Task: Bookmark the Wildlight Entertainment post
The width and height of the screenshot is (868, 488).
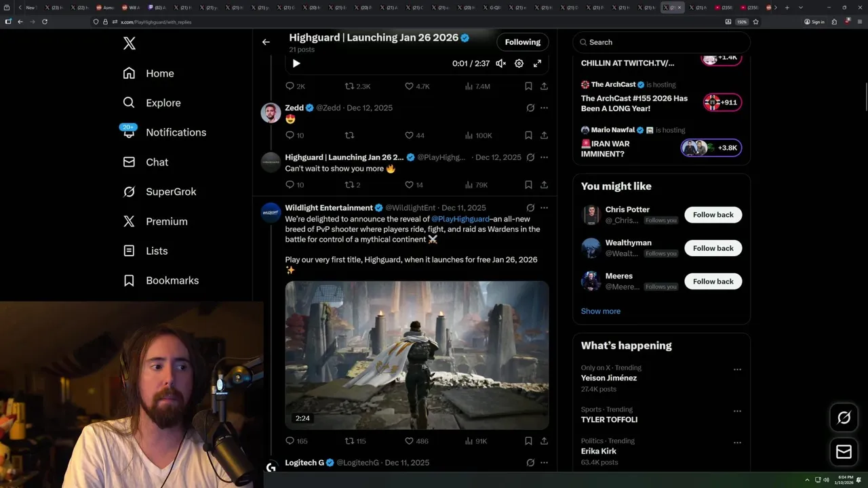Action: 528,441
